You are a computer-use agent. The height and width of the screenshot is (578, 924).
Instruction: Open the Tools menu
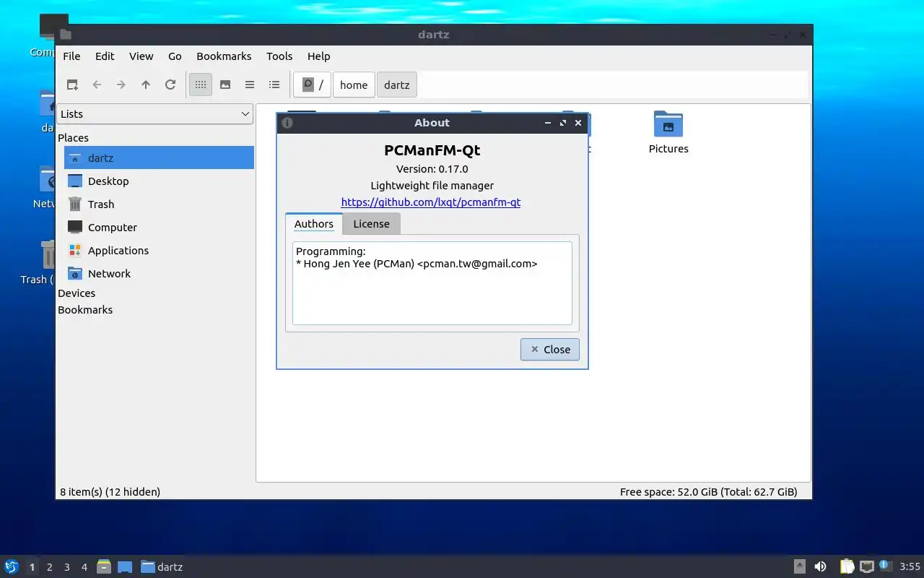coord(279,56)
